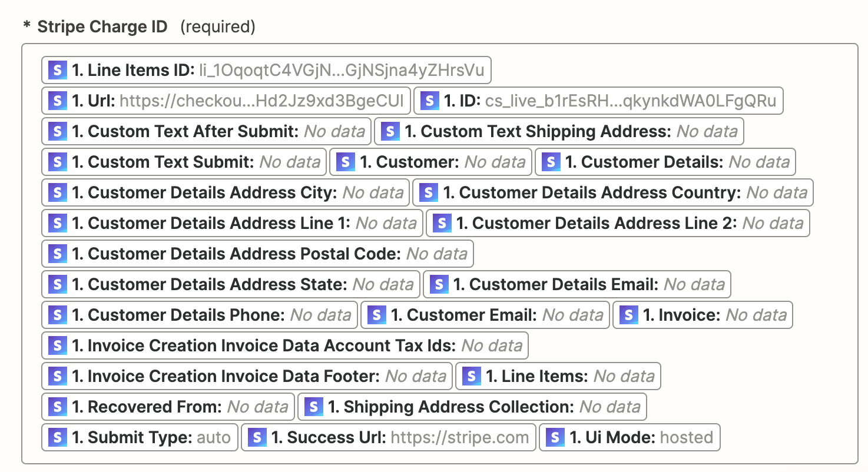Select the '1. Line Items: No data' pill

coord(558,377)
